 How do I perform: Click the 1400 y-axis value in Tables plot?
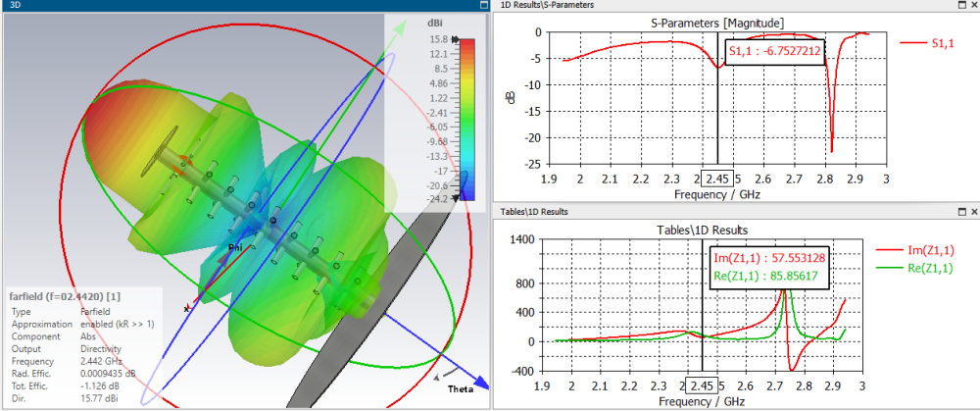pos(522,238)
